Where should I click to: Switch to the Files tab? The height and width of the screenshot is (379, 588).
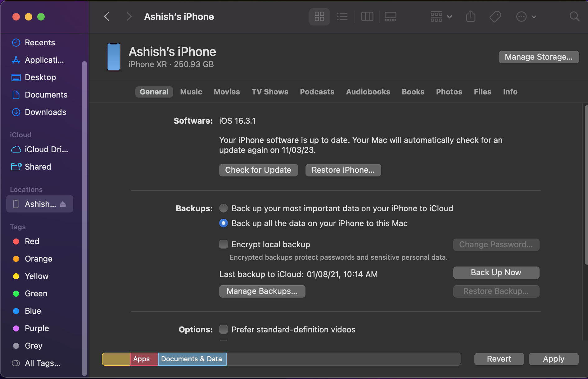tap(483, 92)
